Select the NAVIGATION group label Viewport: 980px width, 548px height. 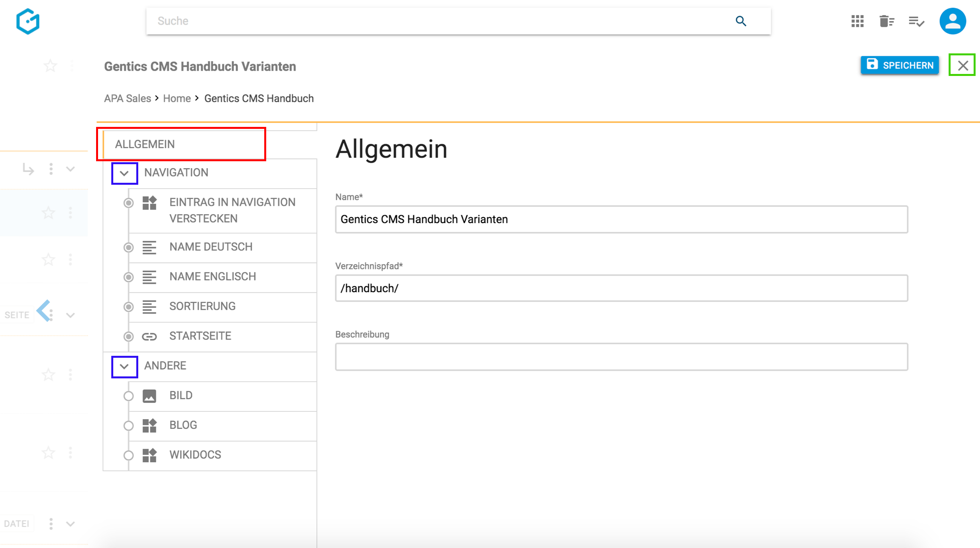pyautogui.click(x=176, y=173)
